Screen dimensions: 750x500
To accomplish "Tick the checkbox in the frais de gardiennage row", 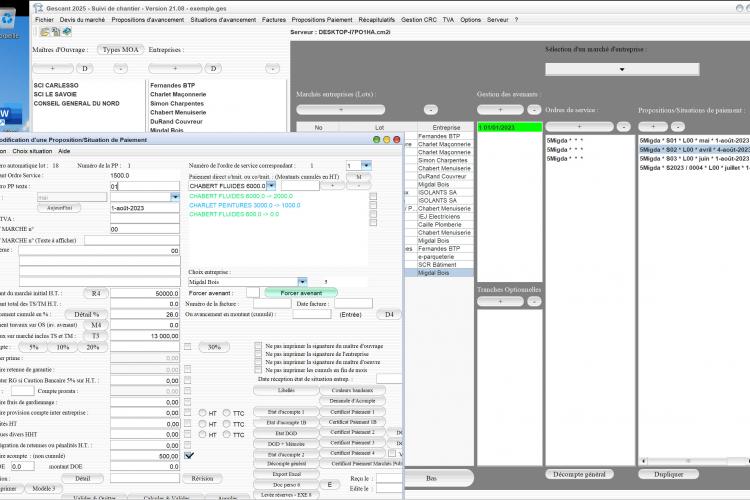I will 188,402.
